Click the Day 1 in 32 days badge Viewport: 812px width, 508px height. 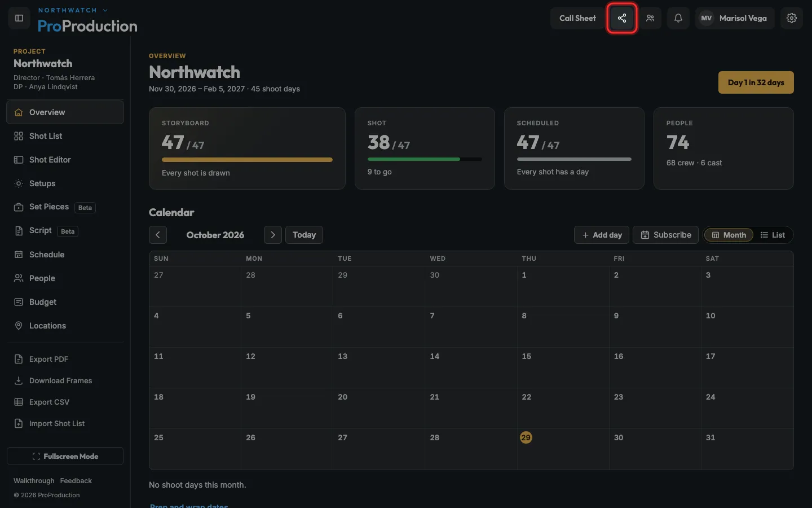tap(756, 82)
